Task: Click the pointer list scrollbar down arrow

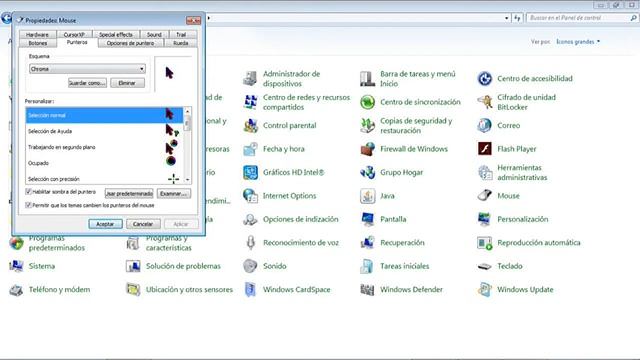Action: 187,180
